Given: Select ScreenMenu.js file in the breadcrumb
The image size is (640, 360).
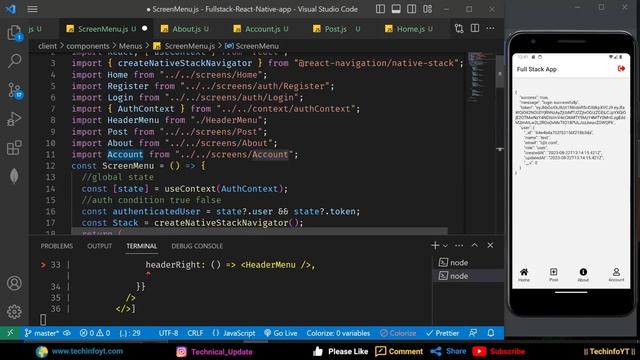Looking at the screenshot, I should (184, 46).
